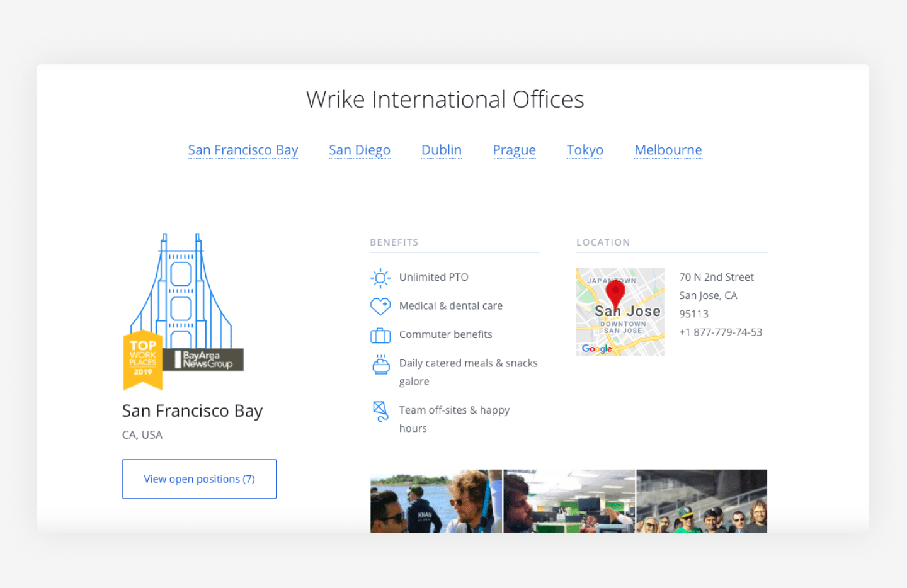Select the Prague office link
The width and height of the screenshot is (907, 588).
click(x=514, y=150)
